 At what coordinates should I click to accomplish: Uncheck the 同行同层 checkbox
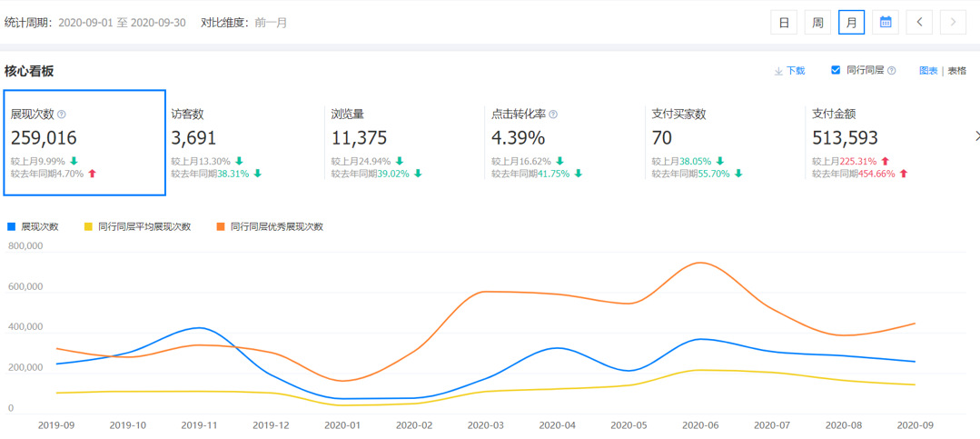836,70
